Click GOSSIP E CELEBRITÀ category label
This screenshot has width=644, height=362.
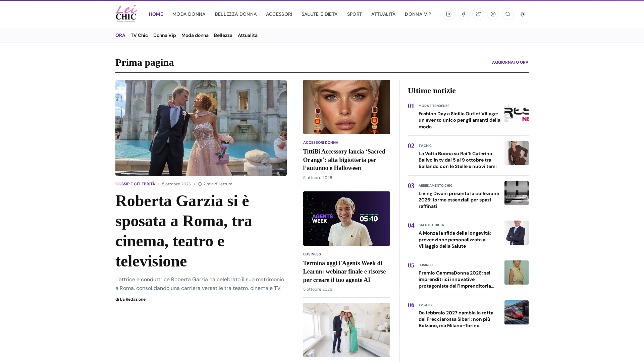pos(135,184)
